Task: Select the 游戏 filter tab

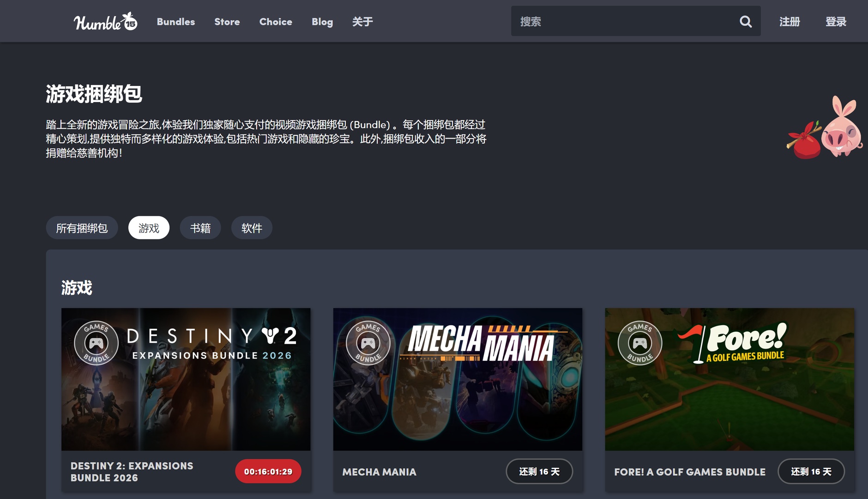Action: point(149,228)
